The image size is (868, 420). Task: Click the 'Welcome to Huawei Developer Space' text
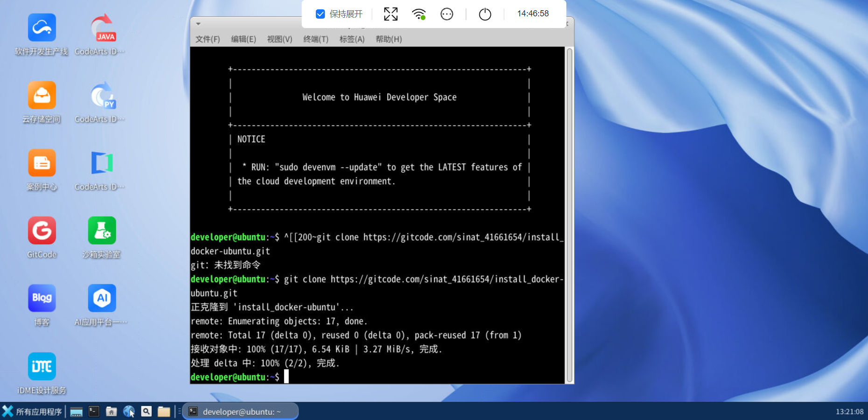379,97
